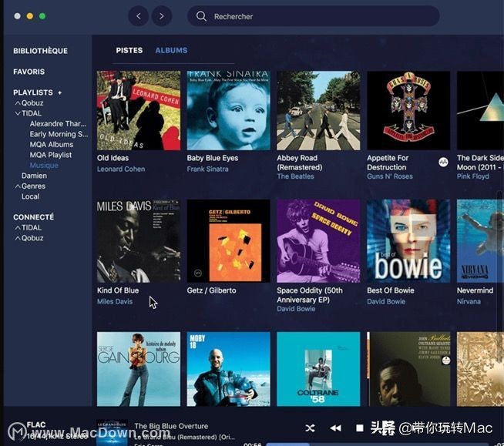Open Getz / Gilberto album cover
This screenshot has width=504, height=446.
(x=229, y=241)
